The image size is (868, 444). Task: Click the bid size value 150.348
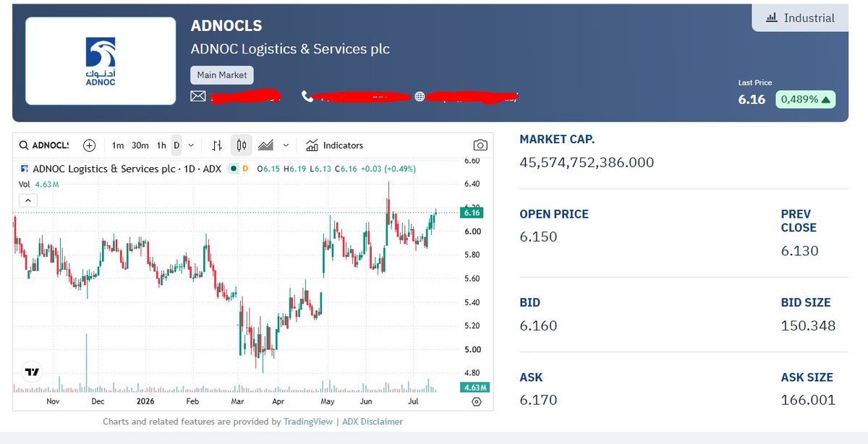tap(808, 325)
